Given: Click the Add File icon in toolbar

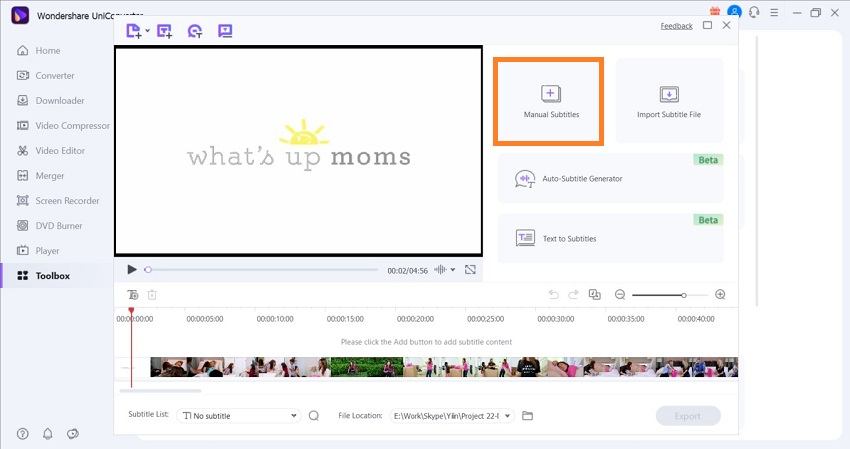Looking at the screenshot, I should 133,31.
